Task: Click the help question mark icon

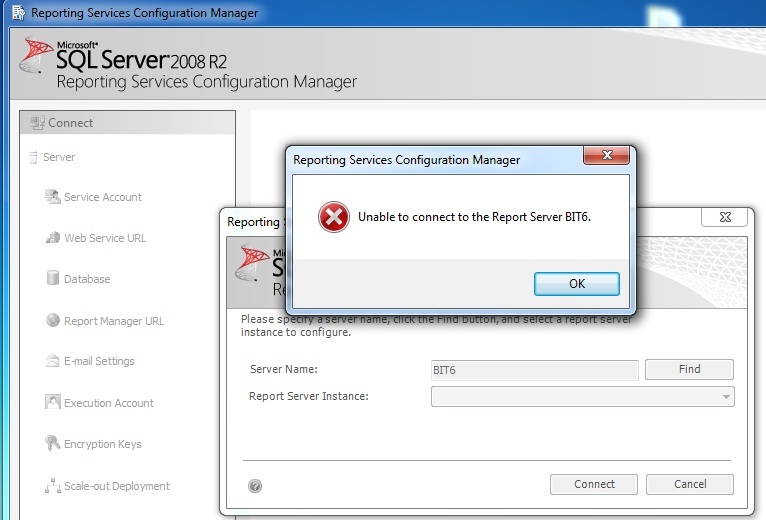Action: click(255, 486)
